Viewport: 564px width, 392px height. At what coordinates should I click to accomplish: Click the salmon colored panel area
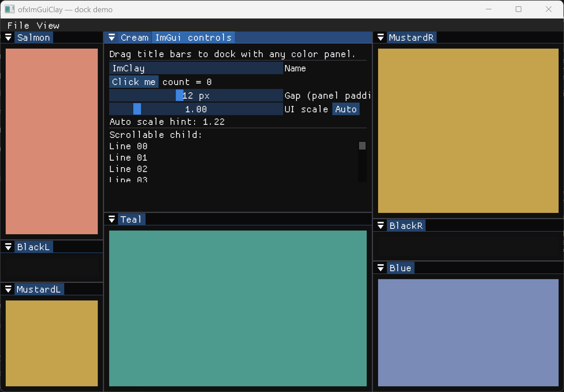(x=52, y=141)
